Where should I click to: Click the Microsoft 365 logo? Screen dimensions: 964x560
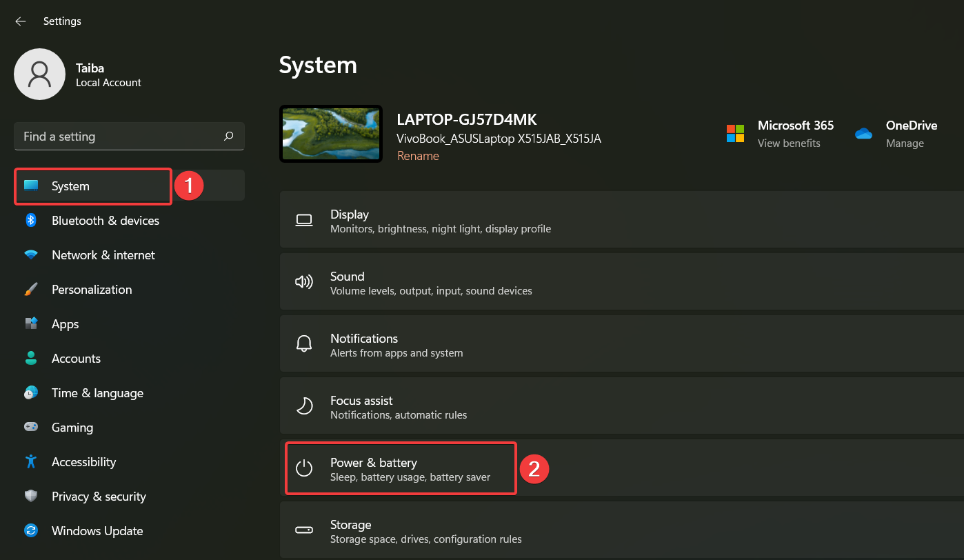click(x=735, y=133)
